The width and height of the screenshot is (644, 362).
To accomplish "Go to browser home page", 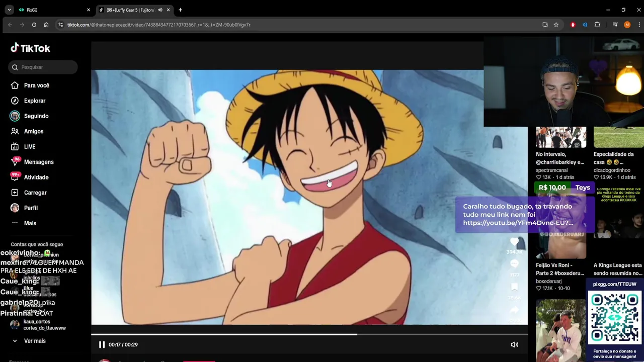I will (46, 25).
